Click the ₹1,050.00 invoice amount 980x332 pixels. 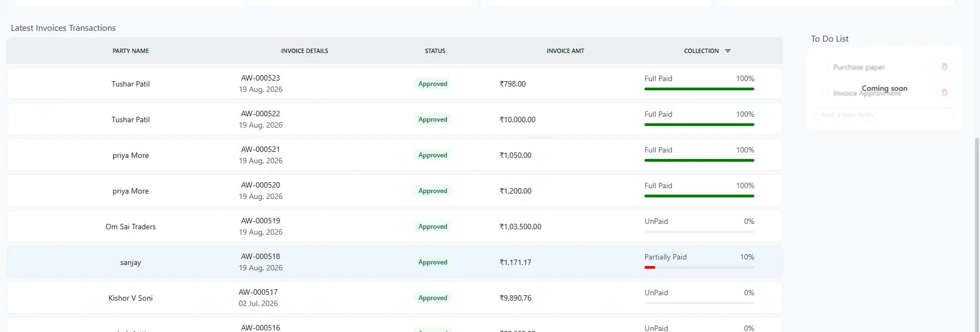tap(515, 155)
